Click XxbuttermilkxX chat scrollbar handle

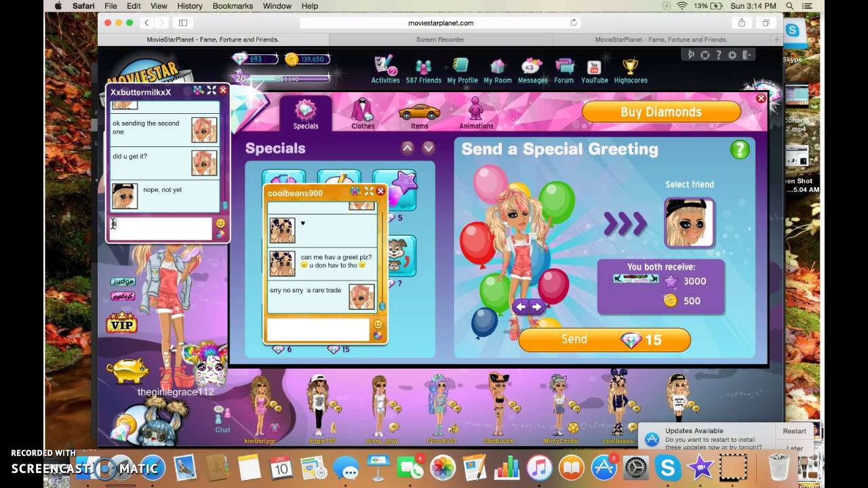point(224,205)
